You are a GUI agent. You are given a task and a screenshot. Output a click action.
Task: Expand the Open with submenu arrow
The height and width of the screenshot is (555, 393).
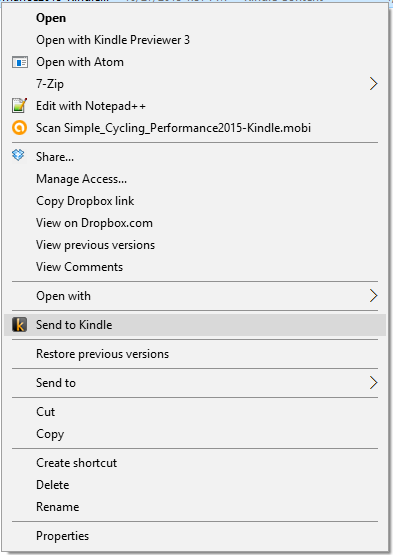tap(374, 296)
